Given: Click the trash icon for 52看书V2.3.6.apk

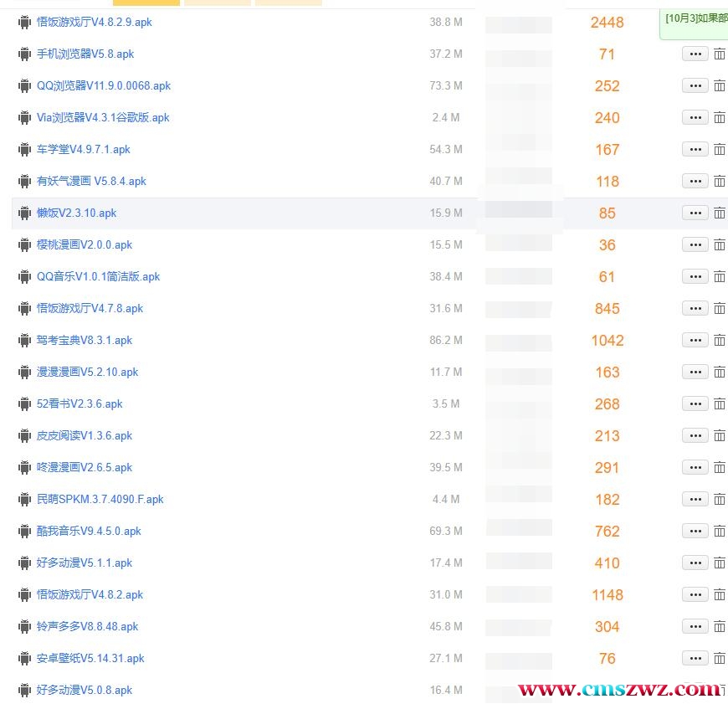Looking at the screenshot, I should point(719,404).
